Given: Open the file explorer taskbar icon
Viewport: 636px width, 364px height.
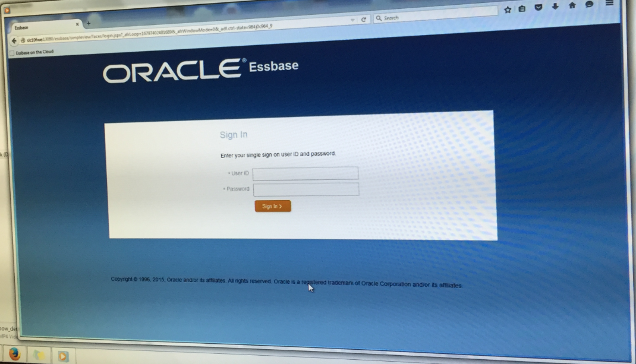Looking at the screenshot, I should [x=39, y=355].
